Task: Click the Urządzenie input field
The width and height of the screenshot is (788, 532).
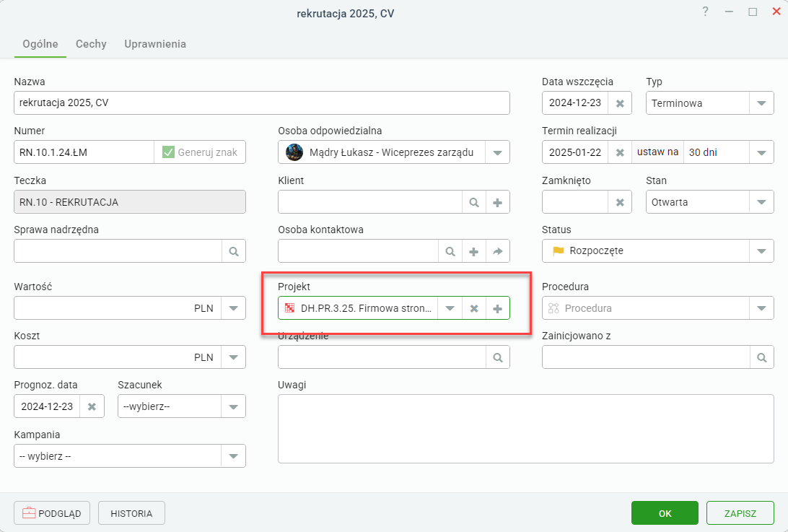Action: tap(382, 357)
